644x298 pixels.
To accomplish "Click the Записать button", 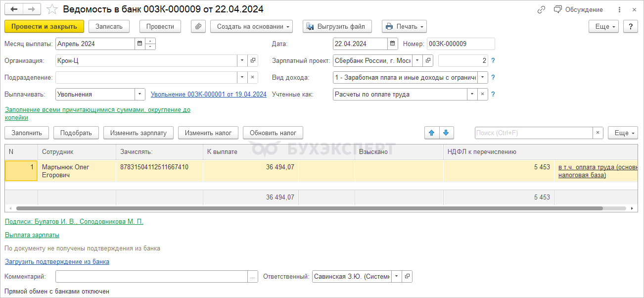I will (x=109, y=26).
